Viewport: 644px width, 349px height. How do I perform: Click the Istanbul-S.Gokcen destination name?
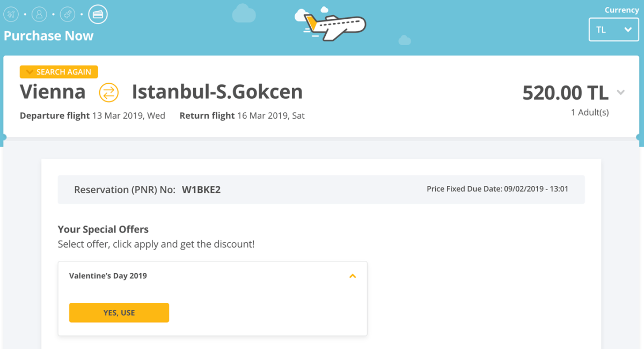217,92
